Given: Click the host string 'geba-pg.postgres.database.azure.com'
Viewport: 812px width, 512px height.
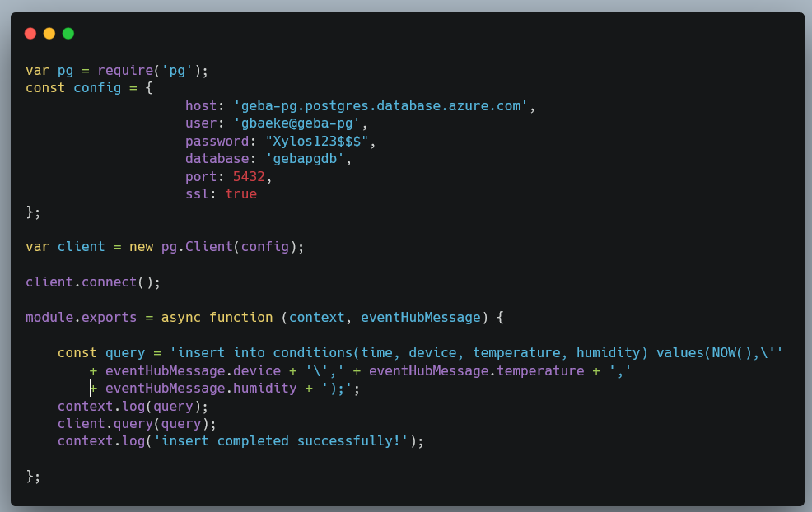Looking at the screenshot, I should (x=380, y=105).
